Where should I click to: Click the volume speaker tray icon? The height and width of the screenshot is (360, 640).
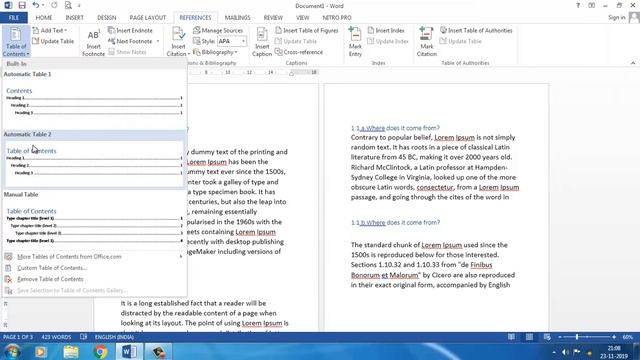point(565,352)
